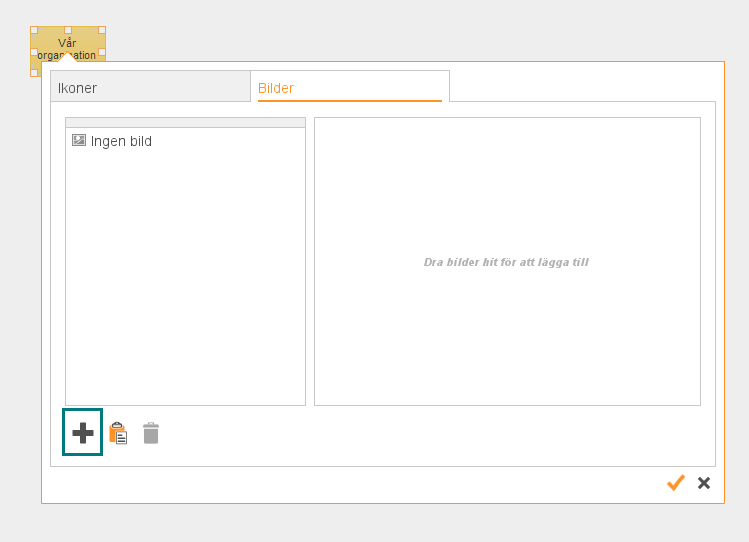Click the shape's top-right resize handle

click(x=102, y=30)
